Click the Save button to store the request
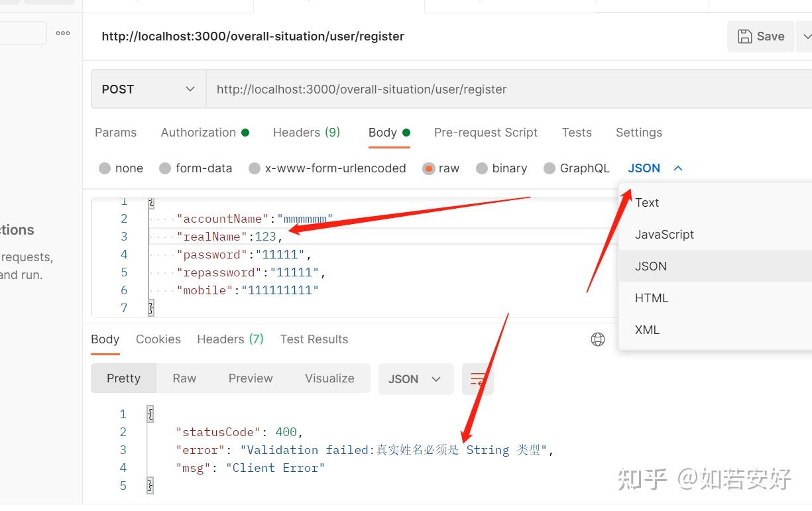 [760, 36]
